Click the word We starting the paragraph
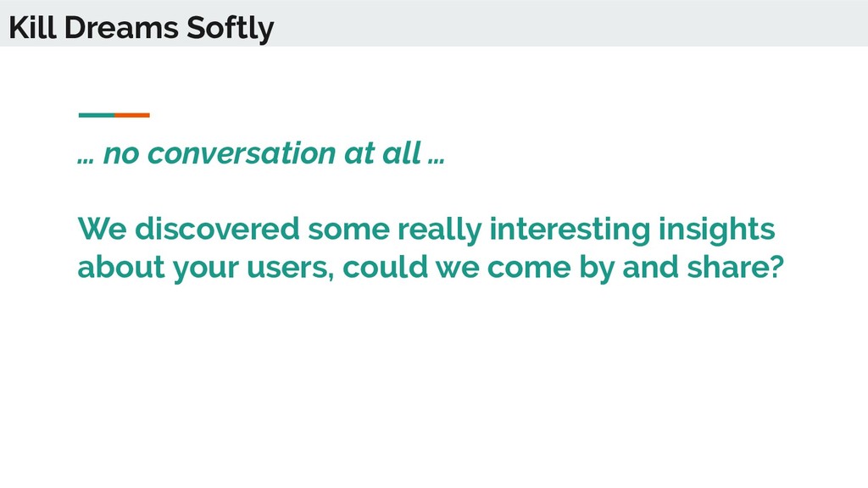 (103, 229)
